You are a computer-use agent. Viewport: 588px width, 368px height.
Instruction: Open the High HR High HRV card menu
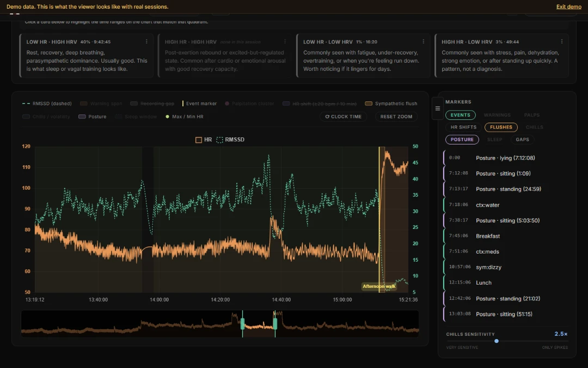click(285, 41)
